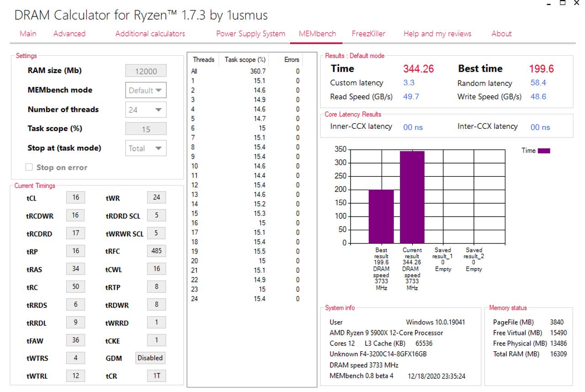Open Additional calculators tab
The height and width of the screenshot is (392, 585).
click(x=150, y=34)
